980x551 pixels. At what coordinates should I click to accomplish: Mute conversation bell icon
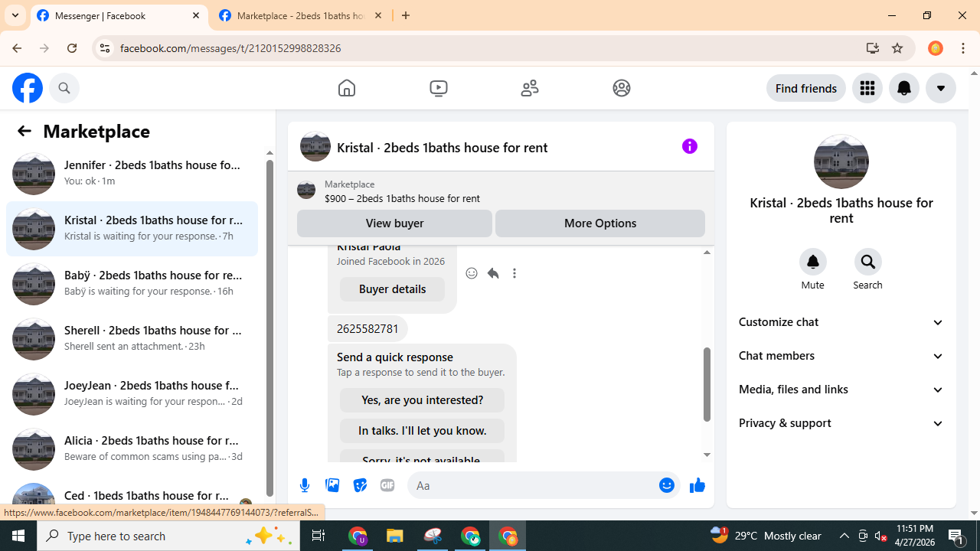coord(813,262)
